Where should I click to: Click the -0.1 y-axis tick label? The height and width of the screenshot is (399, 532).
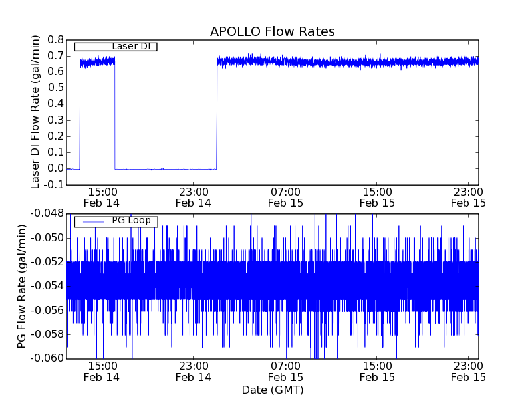[x=54, y=185]
